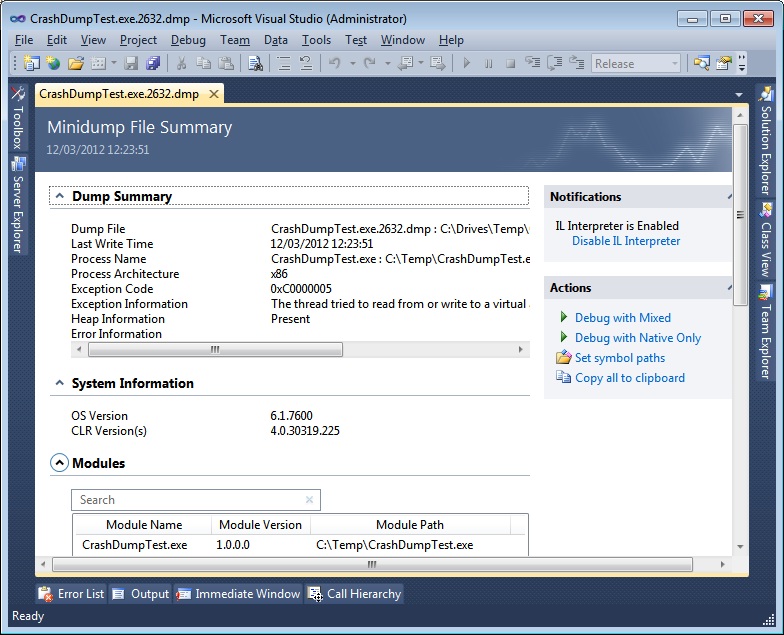Open the Debug menu
784x635 pixels.
point(188,40)
